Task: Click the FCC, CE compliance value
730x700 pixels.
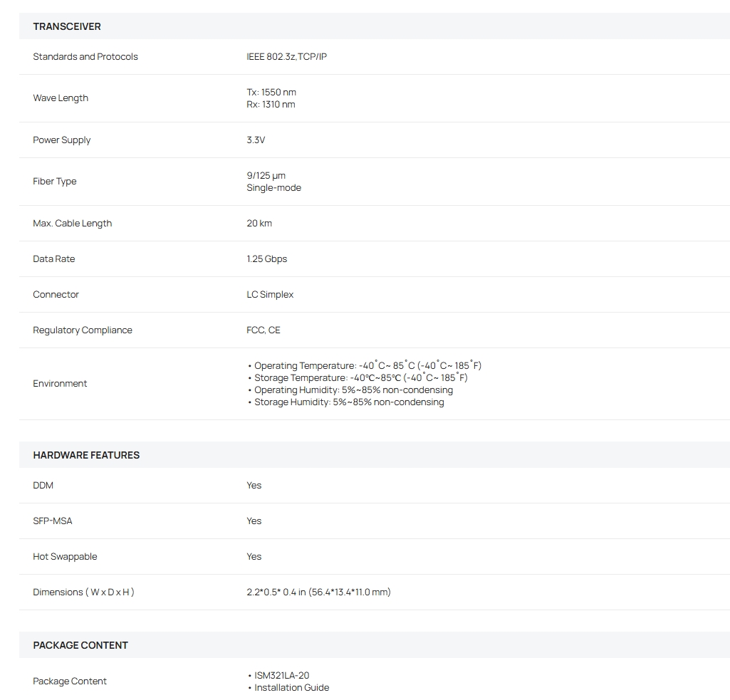Action: coord(264,330)
